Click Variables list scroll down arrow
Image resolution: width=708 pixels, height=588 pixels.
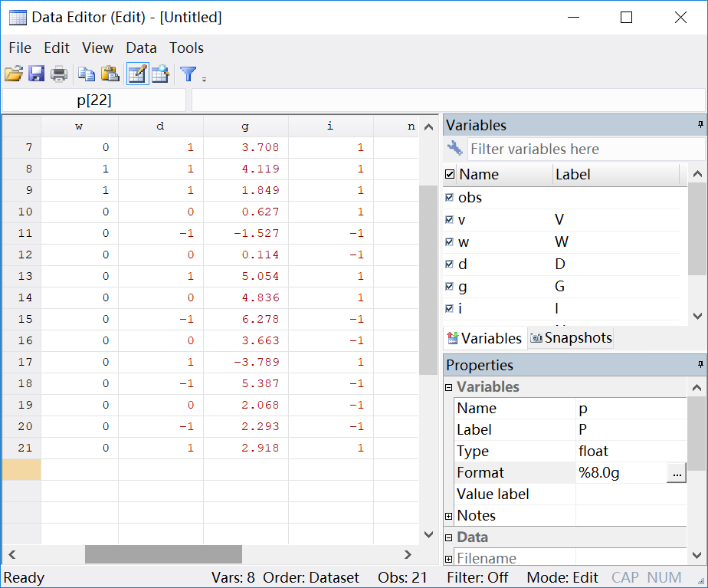pyautogui.click(x=697, y=316)
